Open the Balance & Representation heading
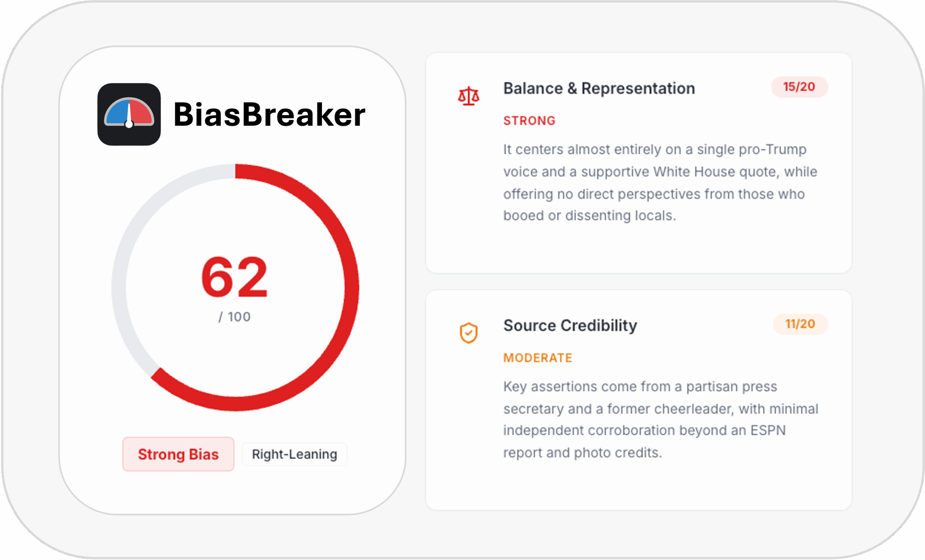Image resolution: width=925 pixels, height=560 pixels. [x=599, y=88]
